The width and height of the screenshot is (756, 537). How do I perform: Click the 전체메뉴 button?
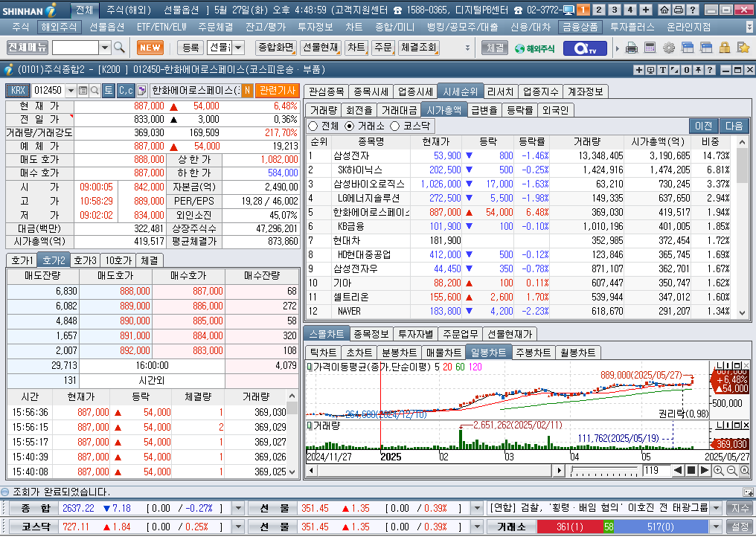[x=28, y=48]
